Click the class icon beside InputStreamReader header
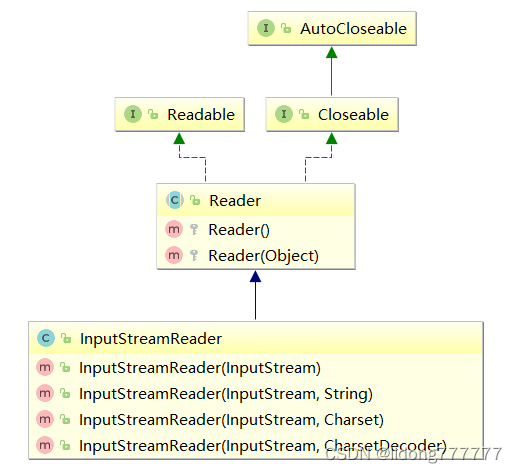Screen dimensions: 517x473 [46, 338]
